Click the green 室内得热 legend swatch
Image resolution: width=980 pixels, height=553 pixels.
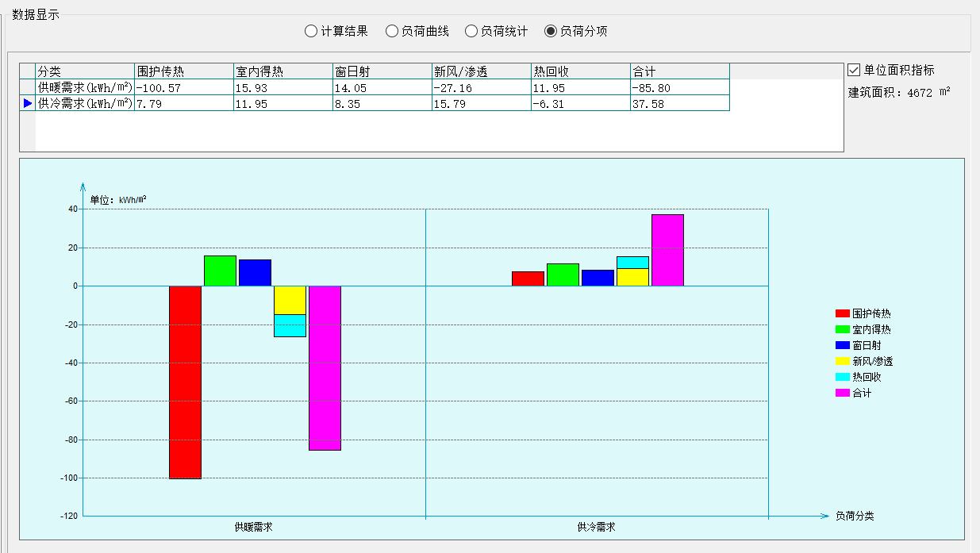(842, 330)
